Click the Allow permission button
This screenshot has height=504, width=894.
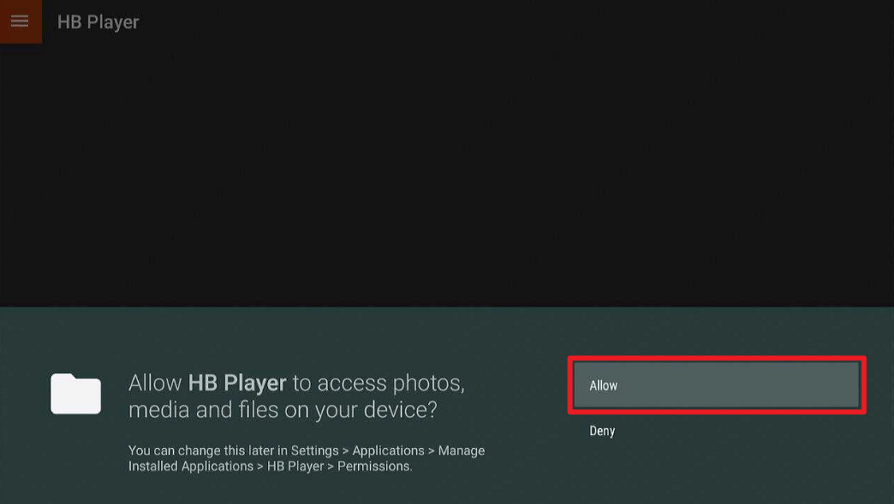click(x=717, y=385)
